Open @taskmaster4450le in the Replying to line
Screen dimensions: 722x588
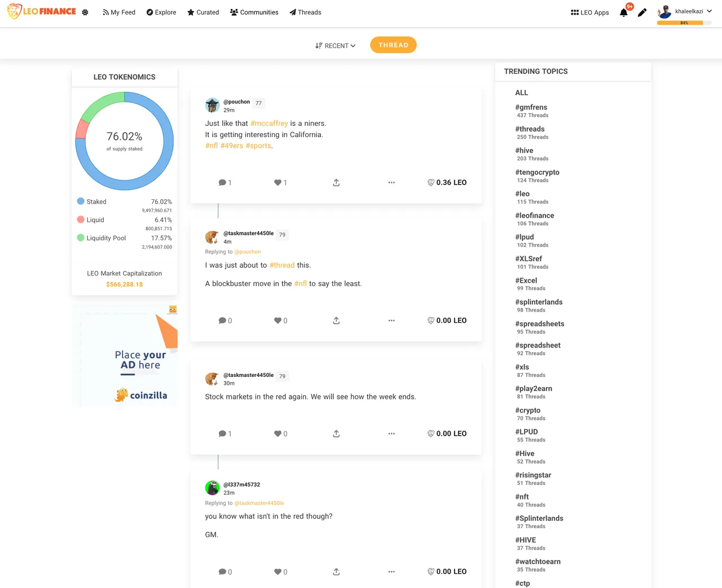coord(259,503)
